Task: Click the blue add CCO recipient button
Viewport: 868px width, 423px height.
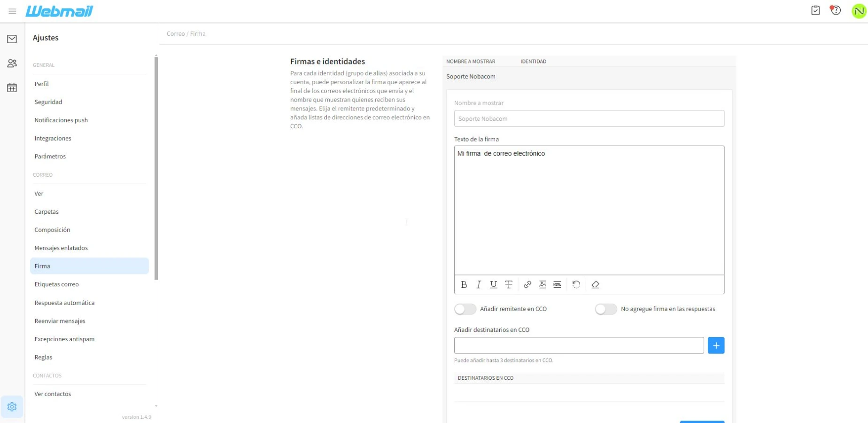Action: point(715,345)
